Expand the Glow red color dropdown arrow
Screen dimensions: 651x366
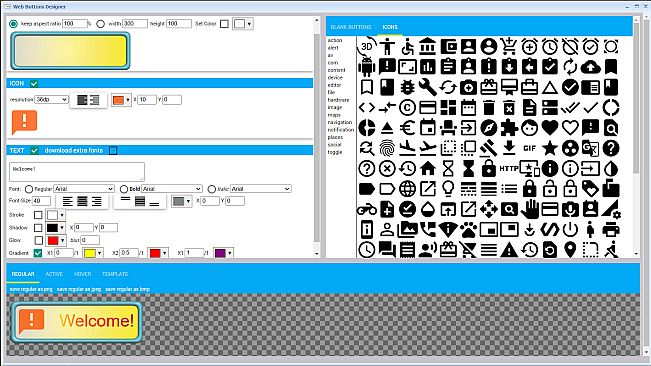click(x=63, y=240)
